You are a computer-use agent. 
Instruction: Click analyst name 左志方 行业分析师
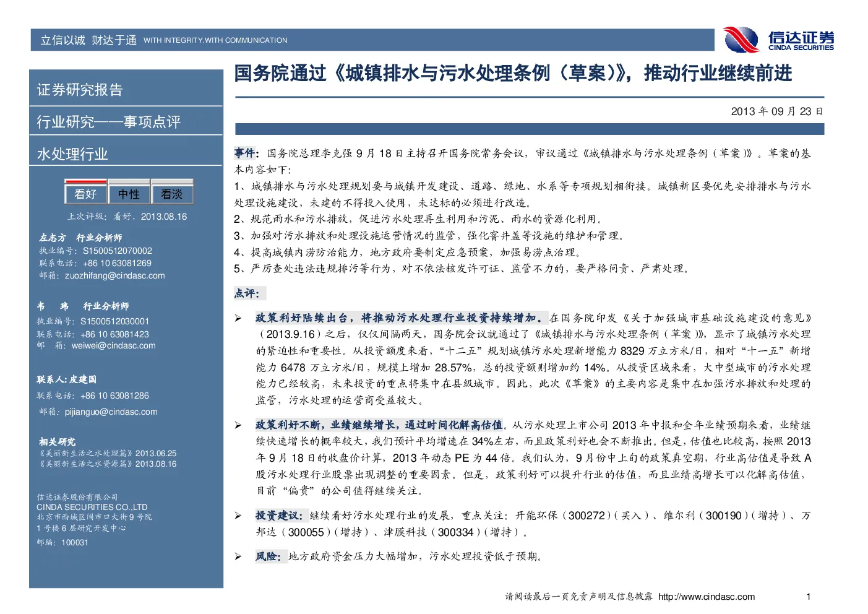(x=80, y=238)
